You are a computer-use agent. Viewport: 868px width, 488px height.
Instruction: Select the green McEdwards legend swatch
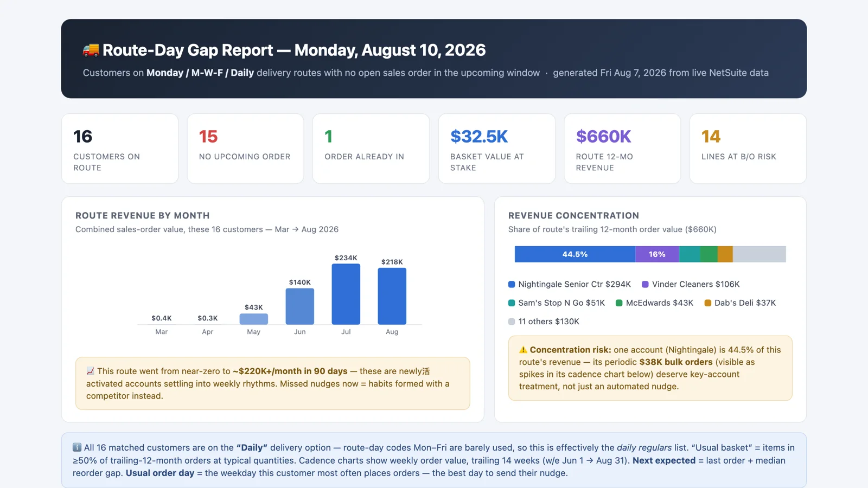619,303
